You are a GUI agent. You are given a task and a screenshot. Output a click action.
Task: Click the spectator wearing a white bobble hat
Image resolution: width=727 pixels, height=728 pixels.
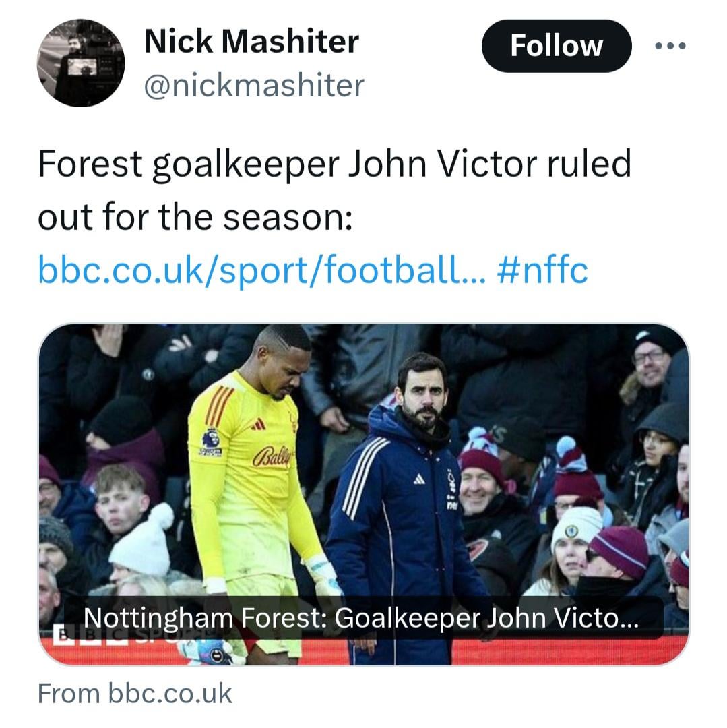click(141, 539)
